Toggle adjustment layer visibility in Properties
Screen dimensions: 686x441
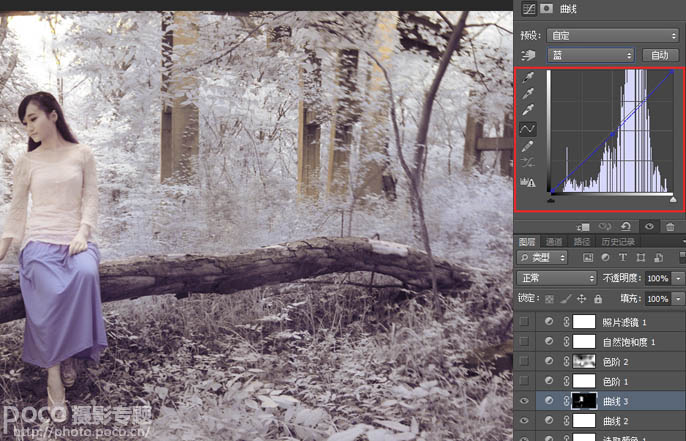point(649,226)
